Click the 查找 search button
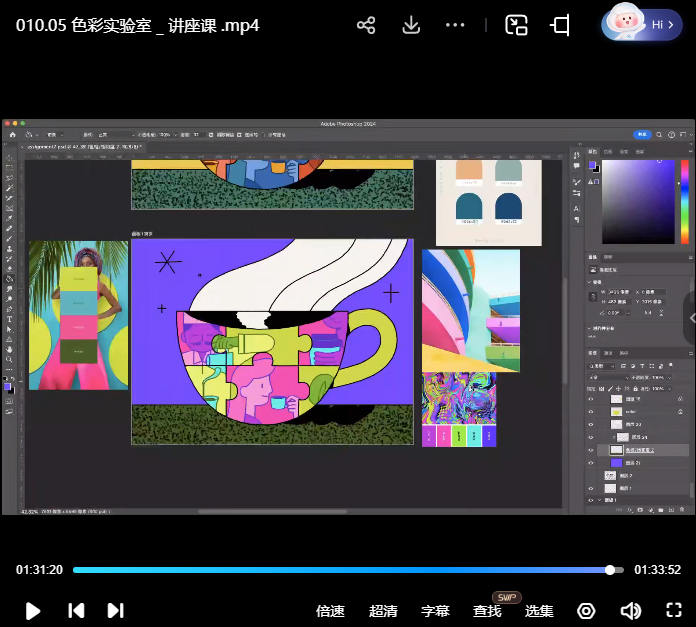The height and width of the screenshot is (627, 696). [488, 610]
